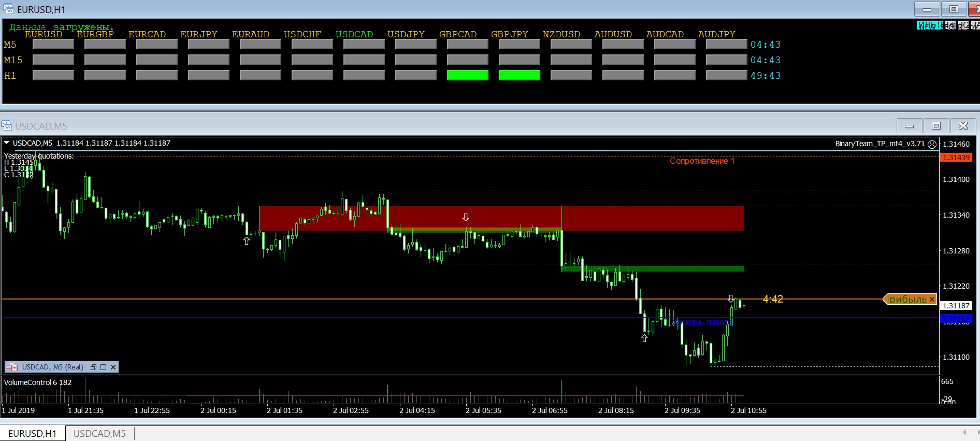The image size is (980, 441).
Task: Click the H1 row label in dashboard
Action: pos(10,76)
